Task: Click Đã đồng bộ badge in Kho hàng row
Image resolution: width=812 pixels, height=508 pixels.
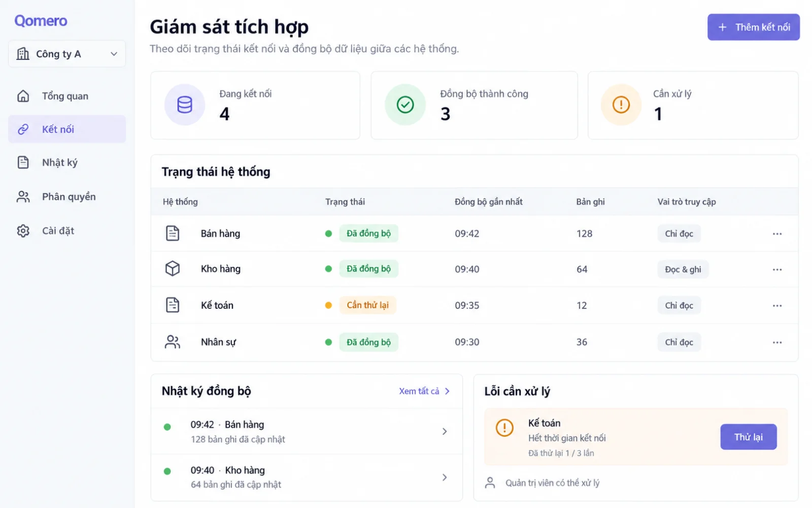Action: coord(368,269)
